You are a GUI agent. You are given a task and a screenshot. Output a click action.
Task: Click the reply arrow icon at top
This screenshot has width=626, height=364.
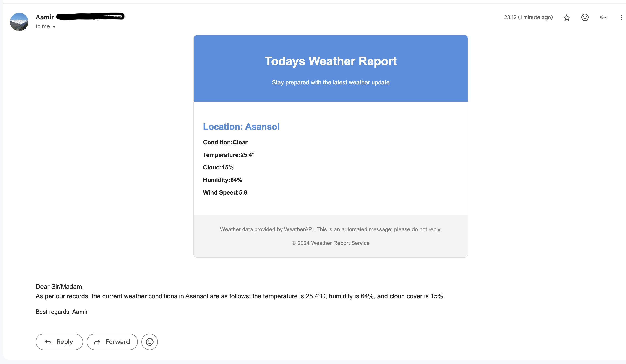pyautogui.click(x=603, y=17)
